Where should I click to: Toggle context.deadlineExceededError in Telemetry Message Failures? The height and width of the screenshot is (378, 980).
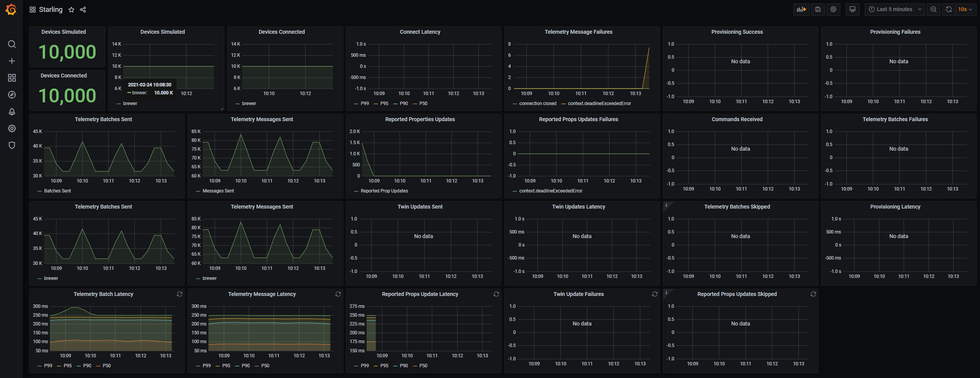[599, 104]
